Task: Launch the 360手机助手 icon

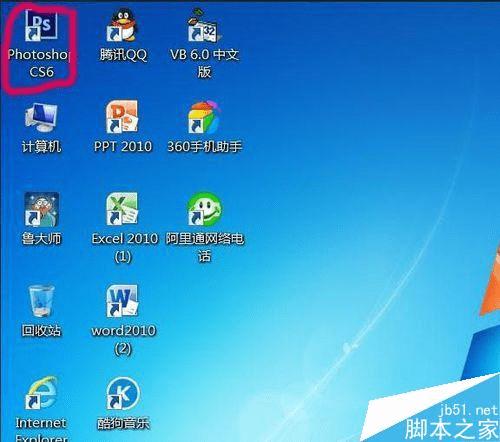Action: 204,117
